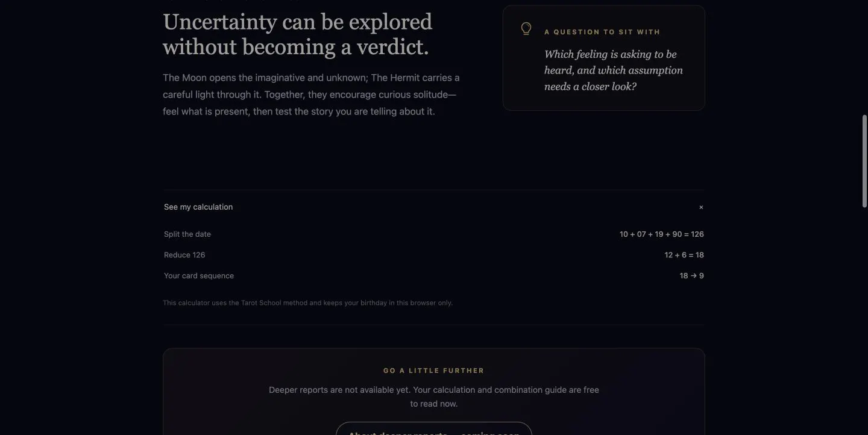Select the '10 + 07 + 19 + 90 = 126' result
This screenshot has width=868, height=435.
click(x=662, y=234)
